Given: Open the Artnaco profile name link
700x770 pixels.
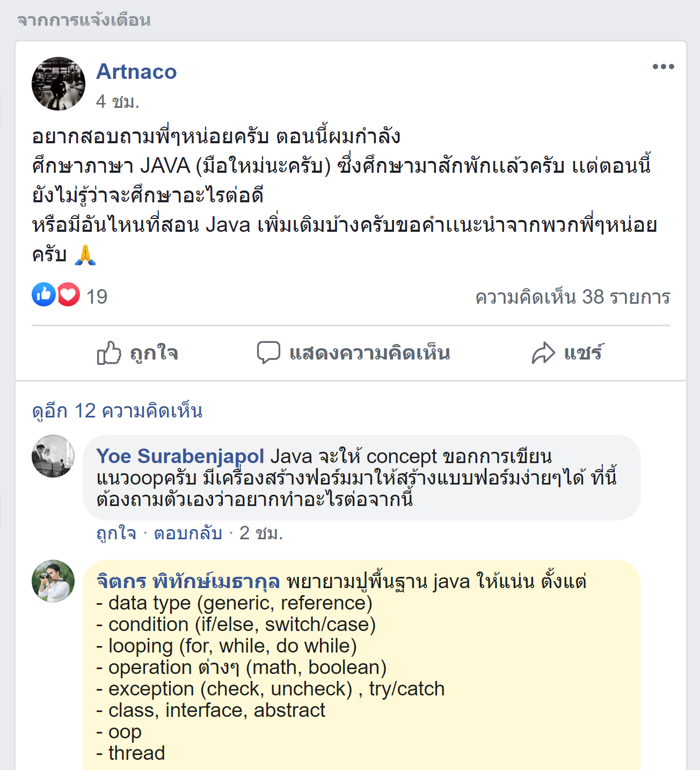Looking at the screenshot, I should click(x=136, y=71).
